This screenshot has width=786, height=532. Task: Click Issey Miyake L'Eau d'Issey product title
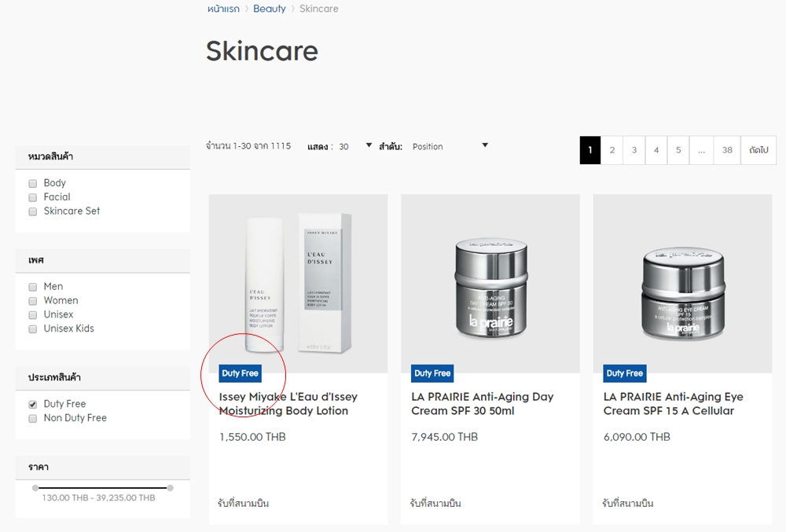(288, 404)
